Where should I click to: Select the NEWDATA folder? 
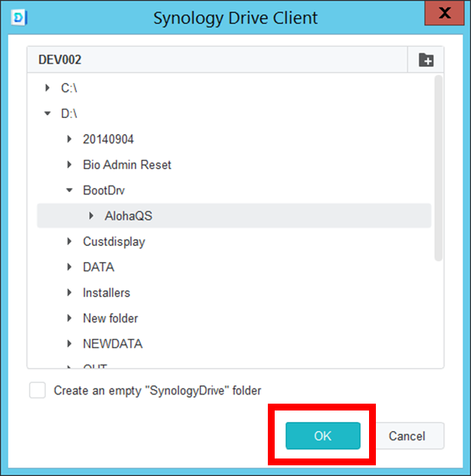(113, 343)
